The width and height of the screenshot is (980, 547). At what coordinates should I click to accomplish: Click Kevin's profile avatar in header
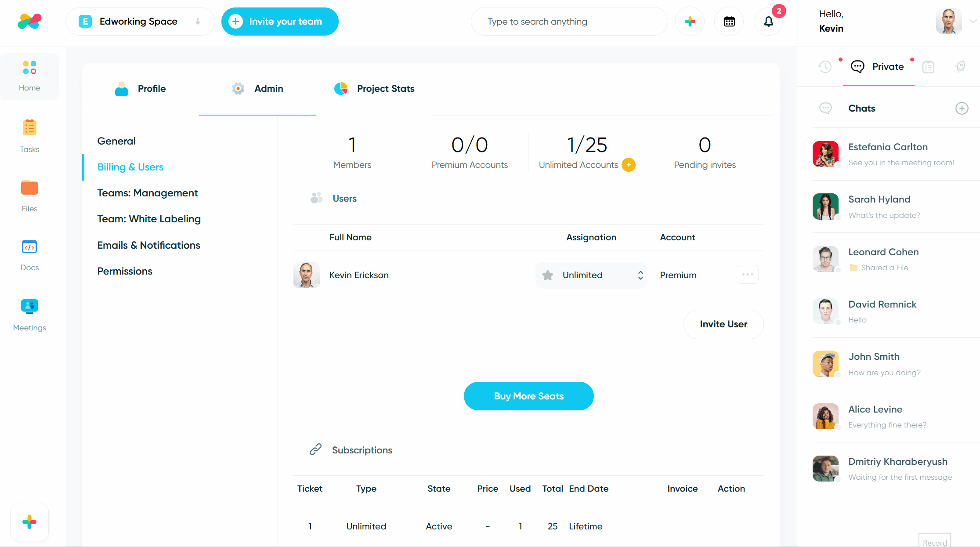[949, 21]
